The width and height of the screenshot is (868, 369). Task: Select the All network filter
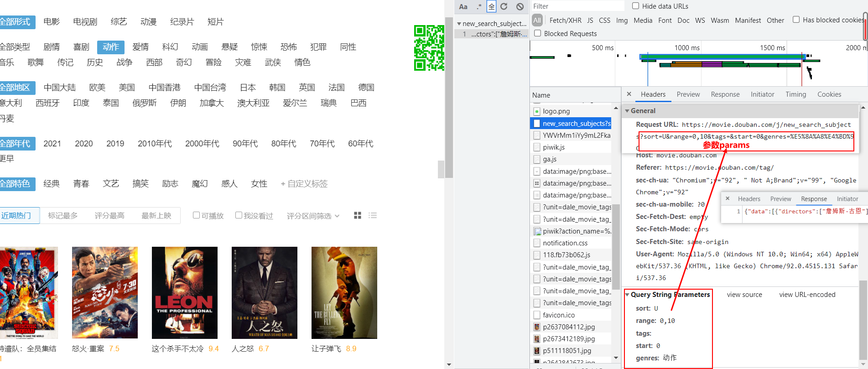[x=537, y=20]
